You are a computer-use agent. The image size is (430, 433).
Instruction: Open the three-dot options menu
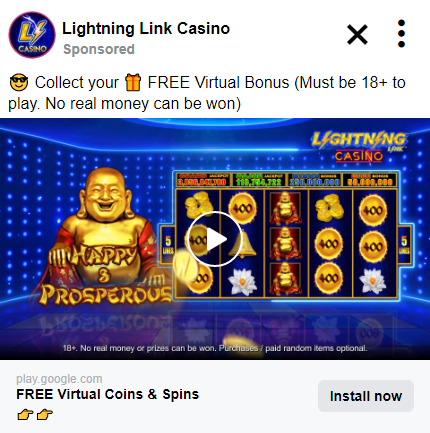tap(401, 34)
